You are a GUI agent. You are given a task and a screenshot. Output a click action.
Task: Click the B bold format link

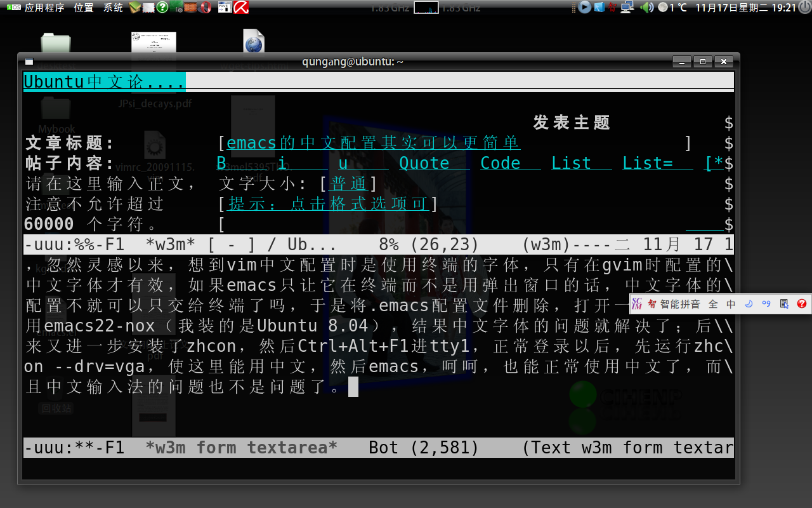coord(221,163)
